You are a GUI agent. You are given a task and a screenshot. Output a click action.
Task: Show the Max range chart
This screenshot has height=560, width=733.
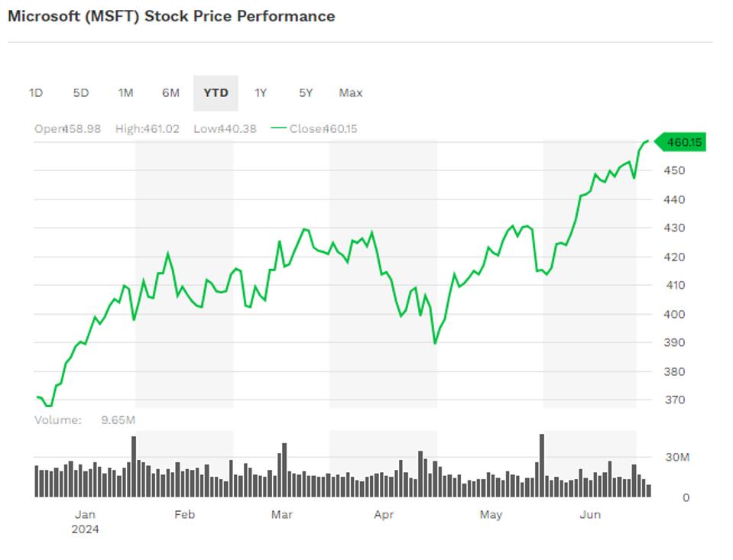[x=351, y=93]
